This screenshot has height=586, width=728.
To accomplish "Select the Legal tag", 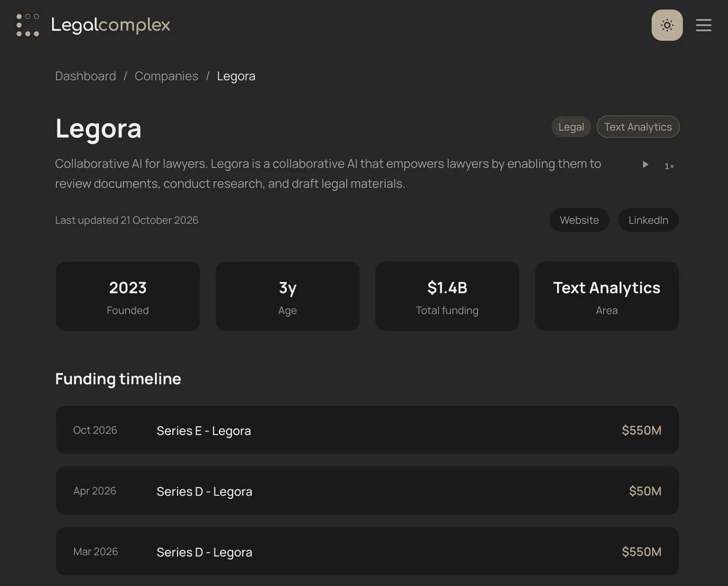I will 571,127.
